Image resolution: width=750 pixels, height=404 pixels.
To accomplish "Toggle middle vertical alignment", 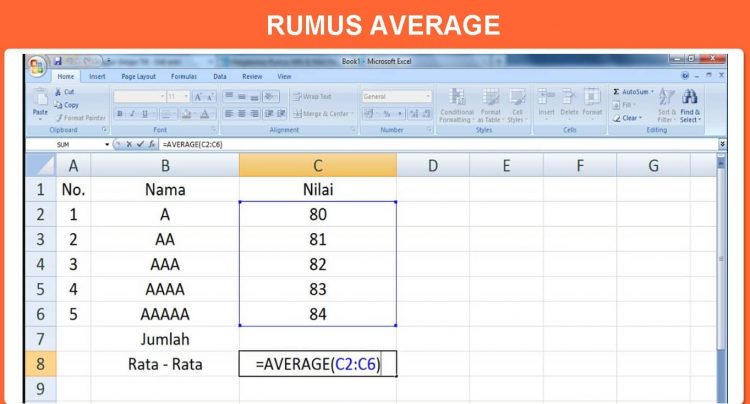I will click(x=242, y=97).
